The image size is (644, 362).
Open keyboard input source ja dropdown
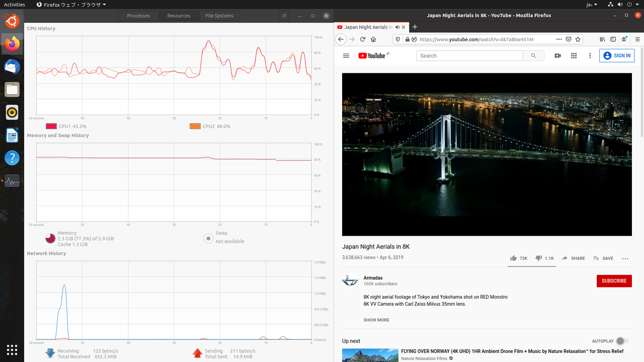pos(592,5)
